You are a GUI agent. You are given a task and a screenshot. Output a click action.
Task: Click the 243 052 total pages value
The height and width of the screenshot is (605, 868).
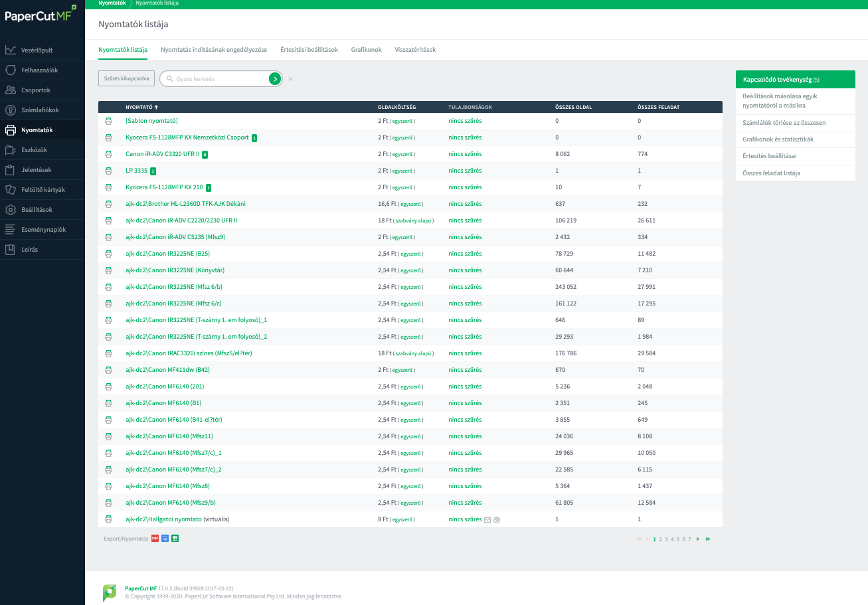(566, 287)
